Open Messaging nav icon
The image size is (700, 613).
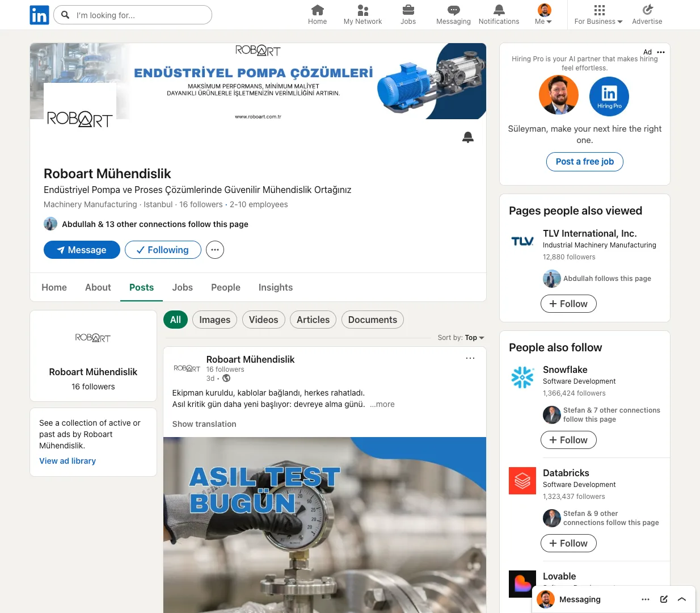tap(453, 10)
